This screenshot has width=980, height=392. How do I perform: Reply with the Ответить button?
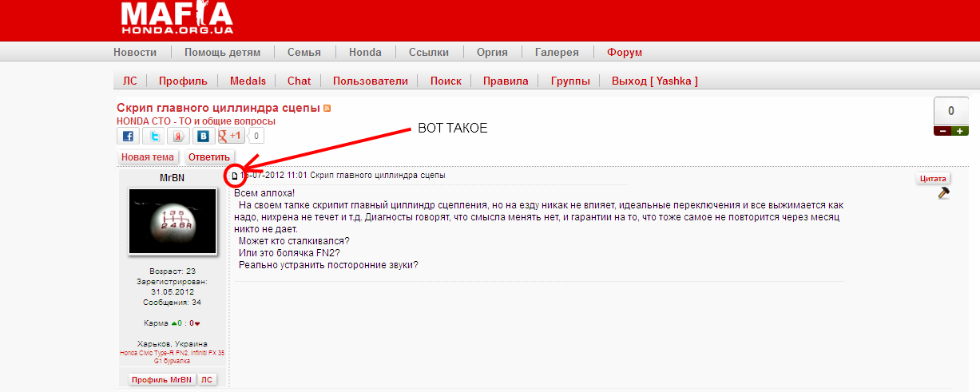point(208,157)
